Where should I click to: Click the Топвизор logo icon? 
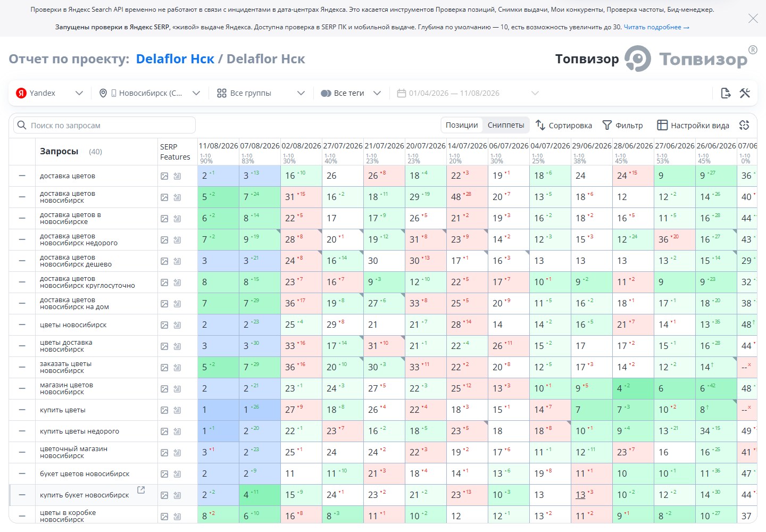(x=637, y=59)
